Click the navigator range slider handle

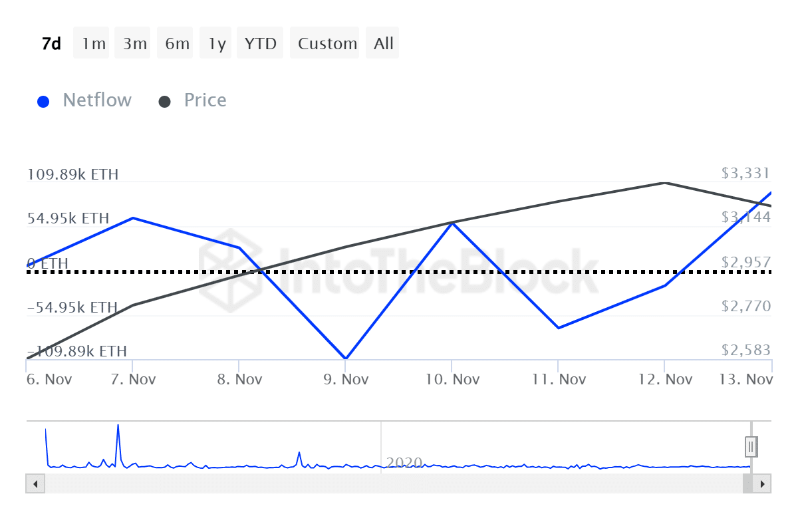(750, 446)
